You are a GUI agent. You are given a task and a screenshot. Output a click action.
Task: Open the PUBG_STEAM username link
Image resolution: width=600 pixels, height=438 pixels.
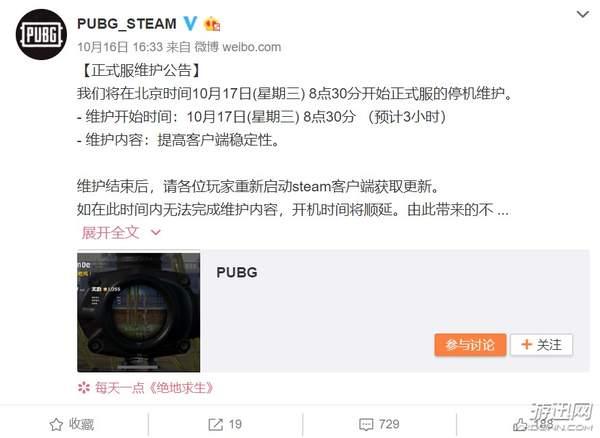(x=127, y=24)
